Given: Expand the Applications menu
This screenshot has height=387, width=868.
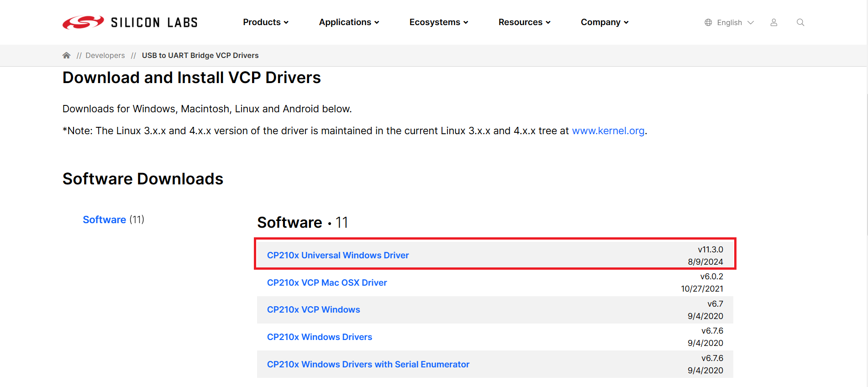Looking at the screenshot, I should point(349,22).
